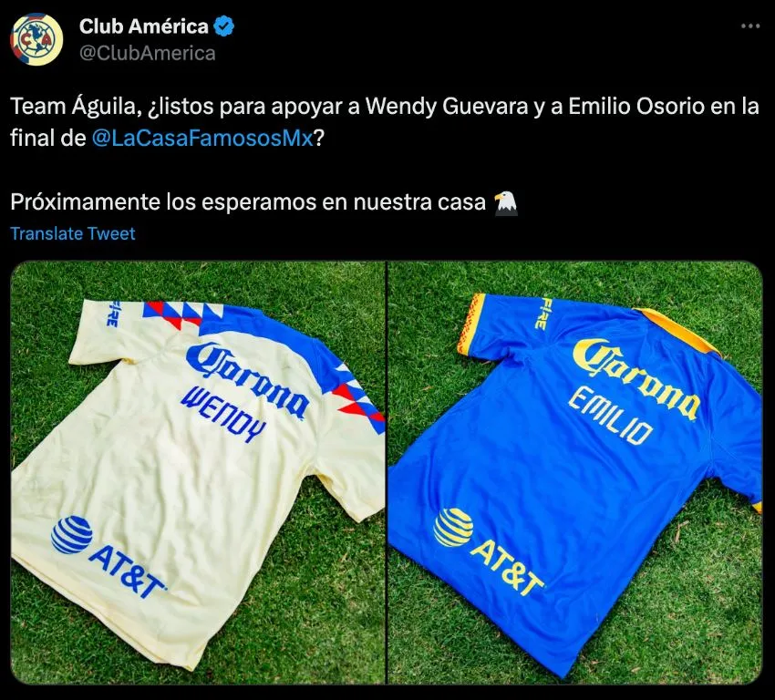Open the three-dot more options menu

[x=749, y=26]
